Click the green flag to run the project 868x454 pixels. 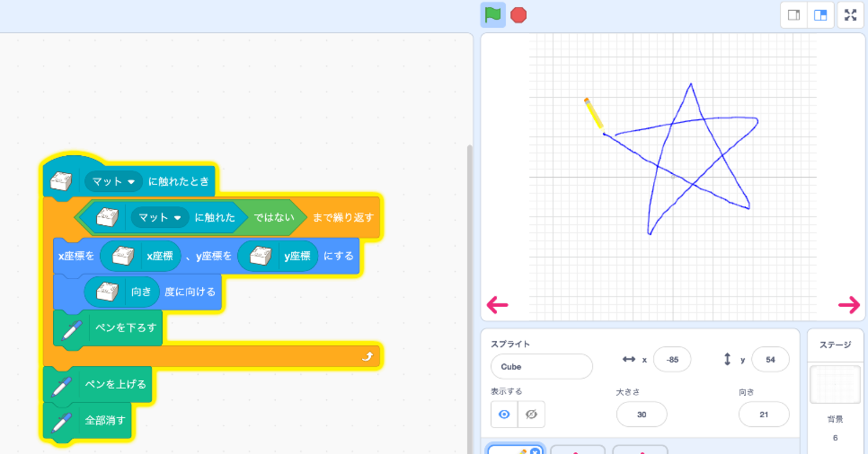(x=493, y=15)
